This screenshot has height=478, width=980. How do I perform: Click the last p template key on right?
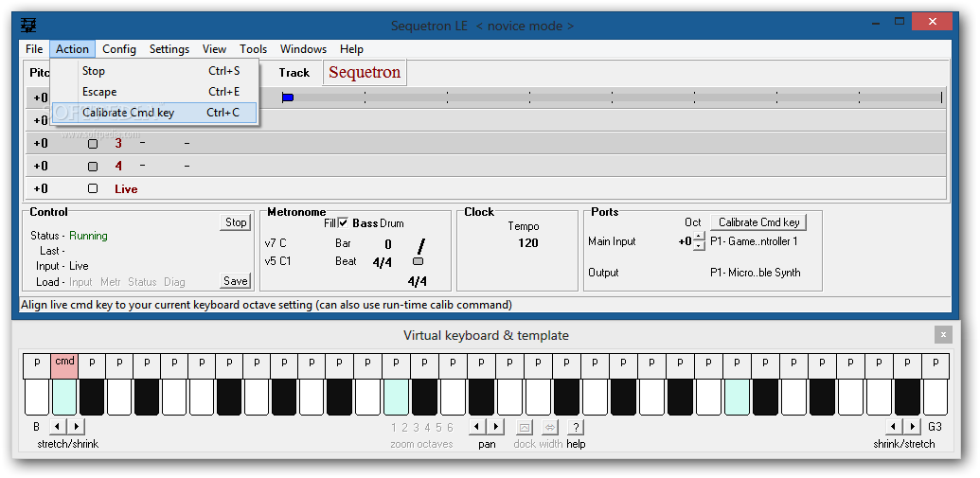(935, 365)
